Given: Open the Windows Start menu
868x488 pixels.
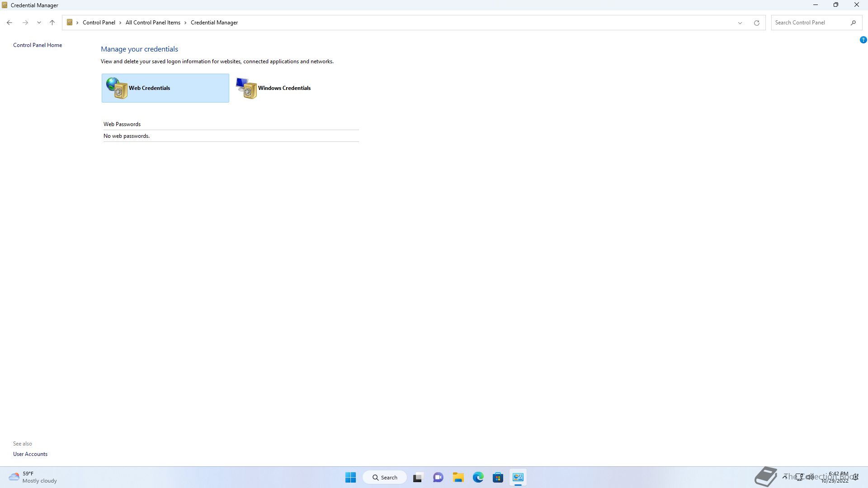Looking at the screenshot, I should (350, 477).
